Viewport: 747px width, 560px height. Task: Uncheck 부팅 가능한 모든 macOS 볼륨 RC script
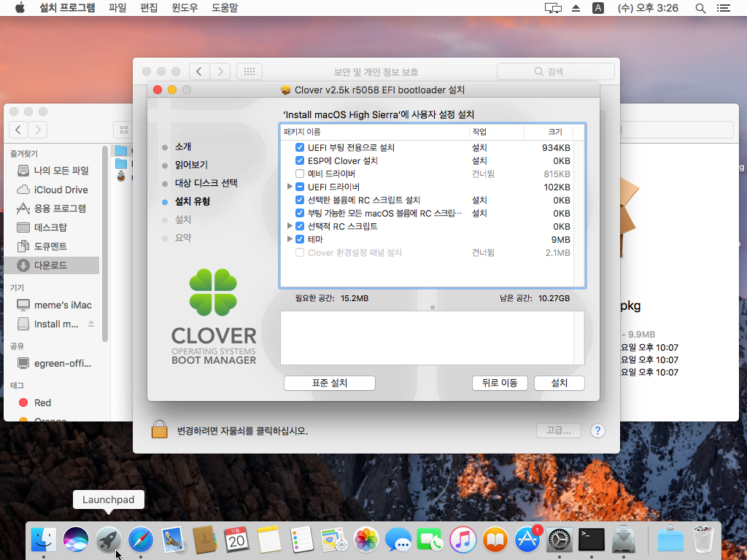[300, 214]
